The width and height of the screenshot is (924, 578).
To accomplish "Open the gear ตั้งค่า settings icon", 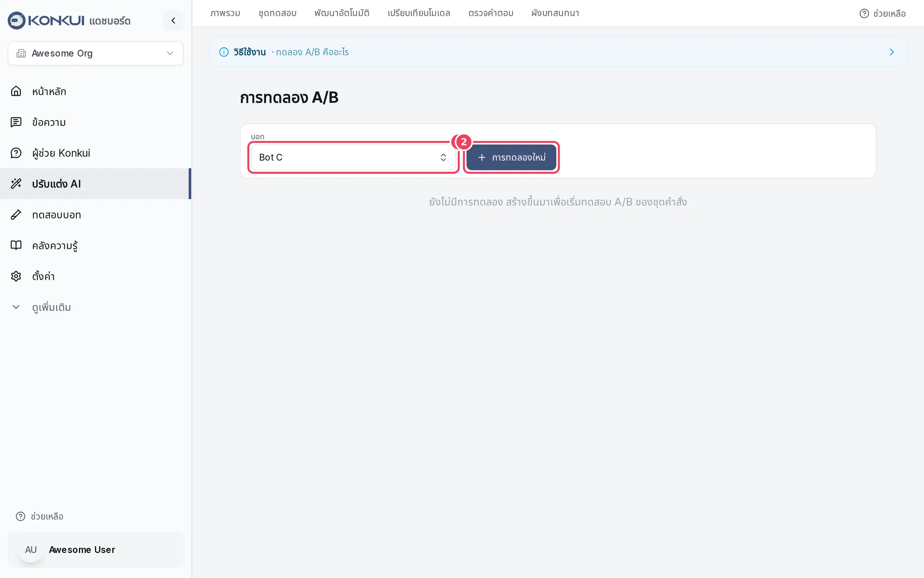I will [16, 276].
